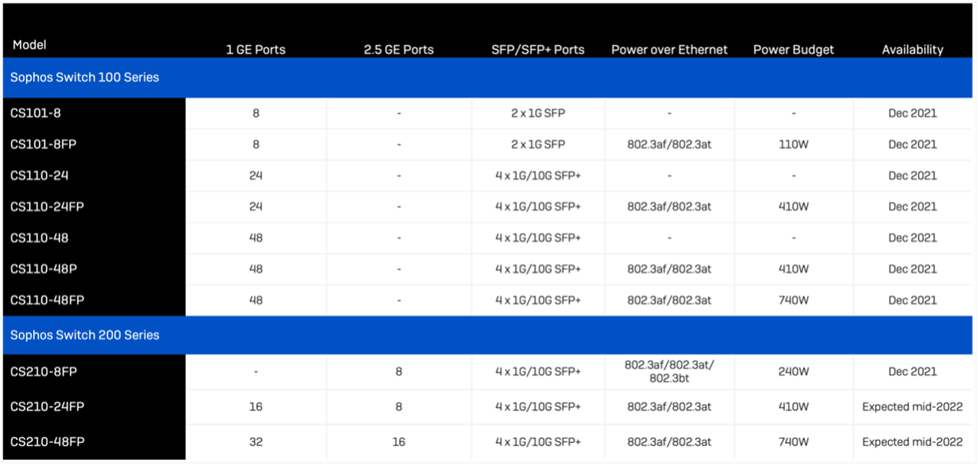Click power budget 110W for CS101-8FP
The height and width of the screenshot is (466, 980).
[x=793, y=145]
